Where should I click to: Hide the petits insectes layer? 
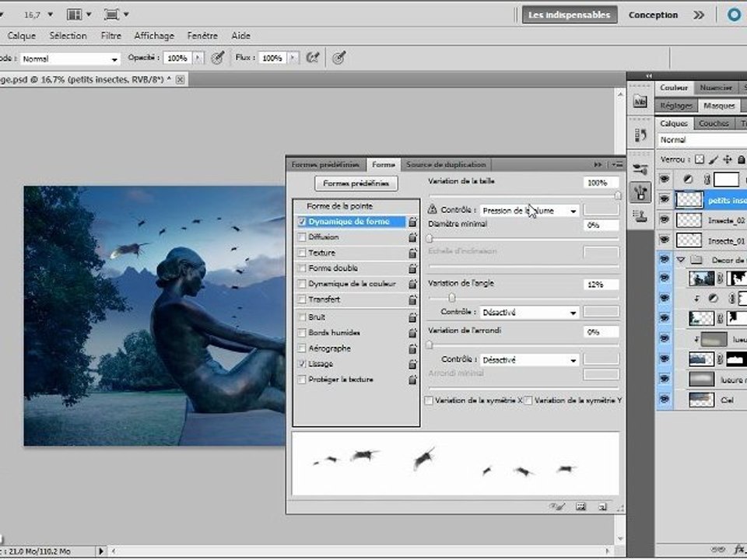click(664, 200)
